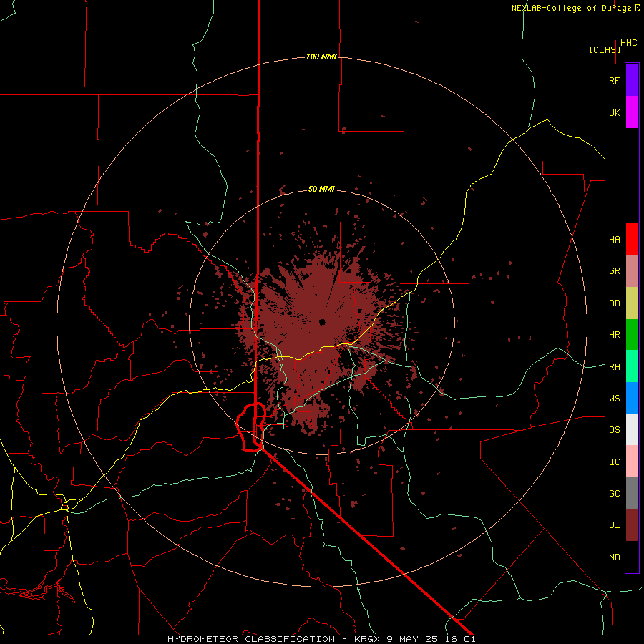Viewport: 644px width, 644px height.
Task: Click the RA legend label
Action: pyautogui.click(x=614, y=367)
